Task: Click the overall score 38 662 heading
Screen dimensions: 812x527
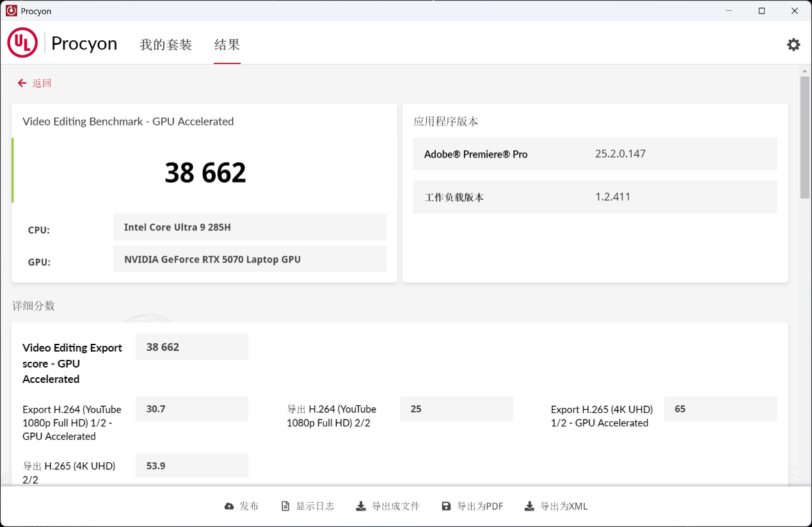Action: pos(205,173)
